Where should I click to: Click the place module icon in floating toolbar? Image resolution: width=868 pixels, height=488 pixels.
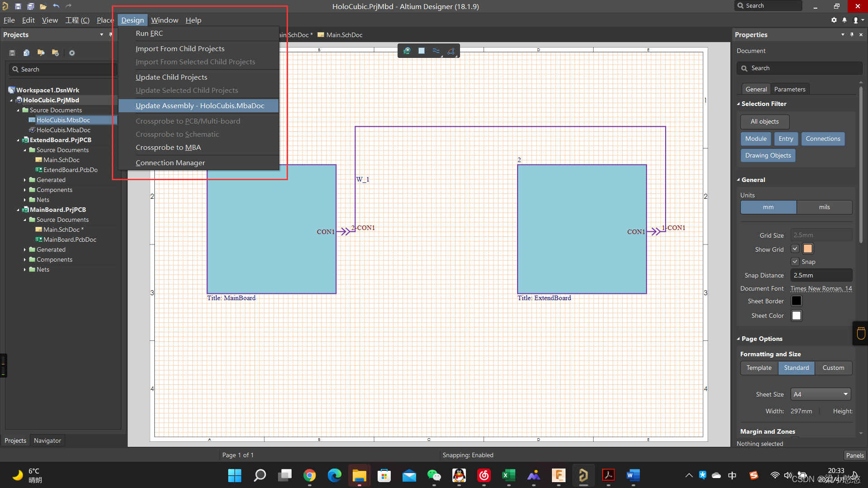tap(421, 51)
